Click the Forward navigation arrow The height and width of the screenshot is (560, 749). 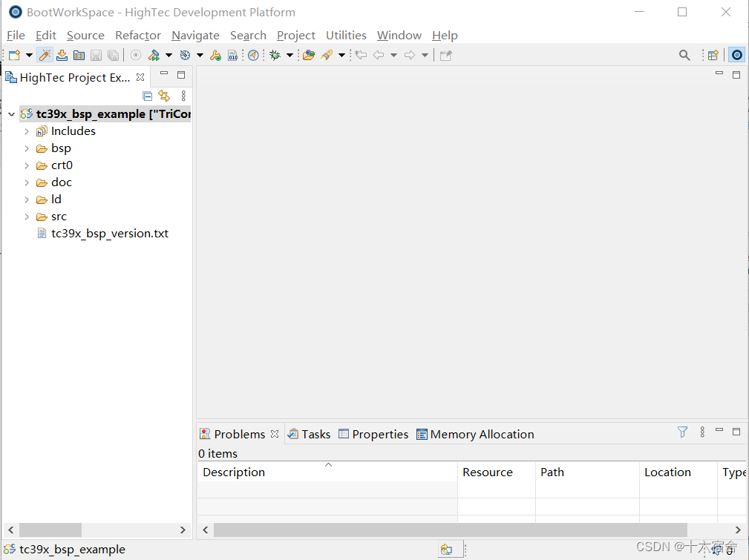pos(409,56)
